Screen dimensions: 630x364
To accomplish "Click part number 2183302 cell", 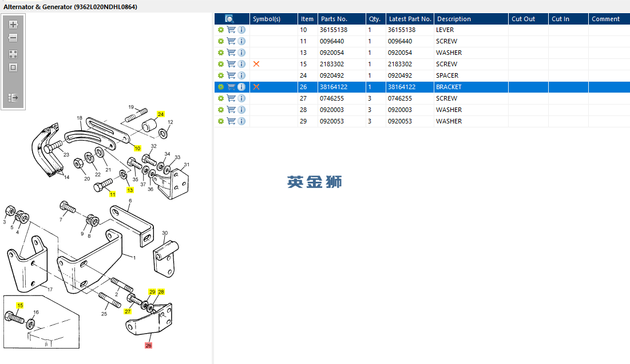I will tap(342, 64).
